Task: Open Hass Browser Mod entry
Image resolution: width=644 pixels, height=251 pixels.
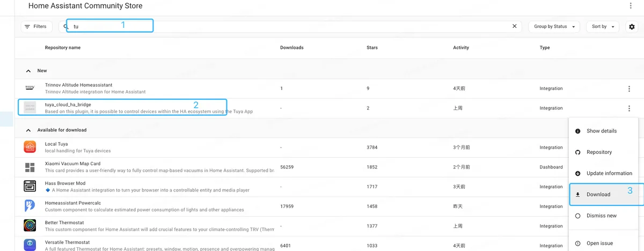Action: [292, 187]
